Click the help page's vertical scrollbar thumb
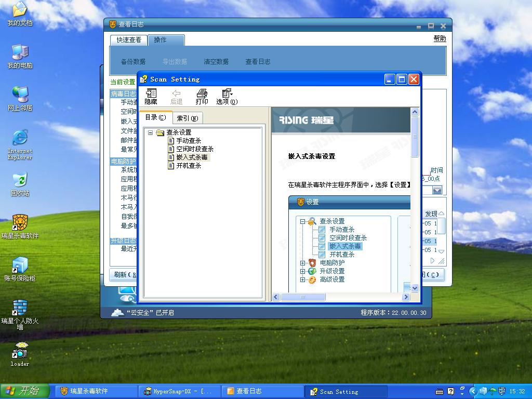The height and width of the screenshot is (399, 532). (415, 137)
